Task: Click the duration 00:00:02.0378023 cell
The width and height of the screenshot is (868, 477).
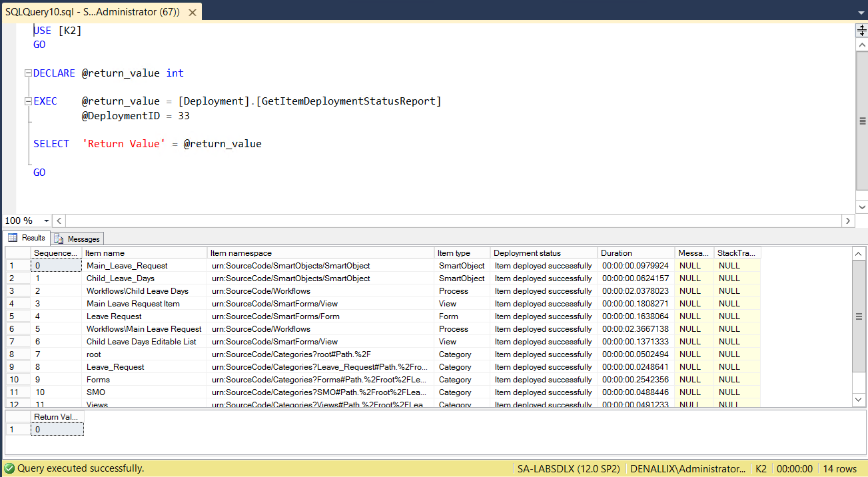Action: point(636,291)
